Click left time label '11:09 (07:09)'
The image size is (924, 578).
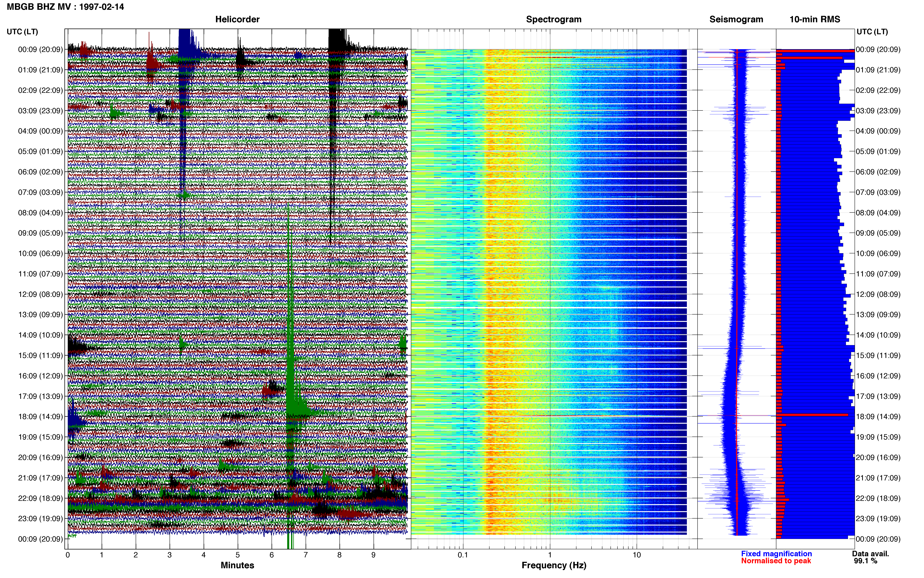click(41, 274)
